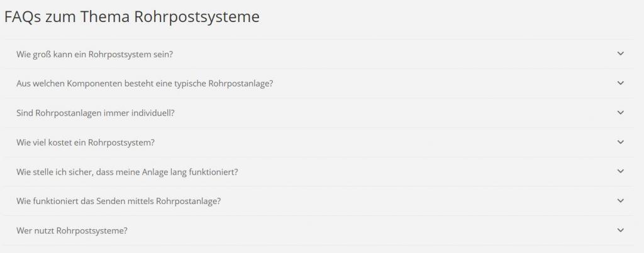Image resolution: width=644 pixels, height=253 pixels.
Task: Click the word 'individuell?' in the third question
Action: [x=152, y=113]
